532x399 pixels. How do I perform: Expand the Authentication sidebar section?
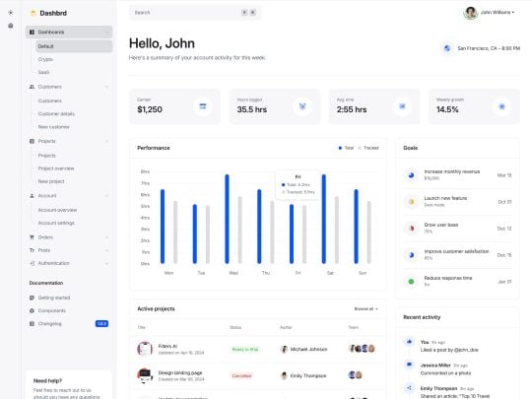69,263
